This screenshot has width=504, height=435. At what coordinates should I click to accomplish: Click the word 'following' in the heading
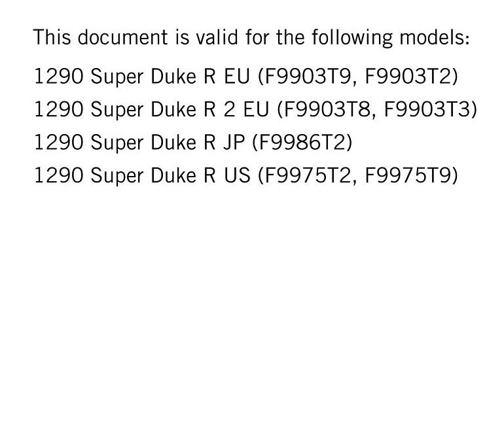point(352,37)
